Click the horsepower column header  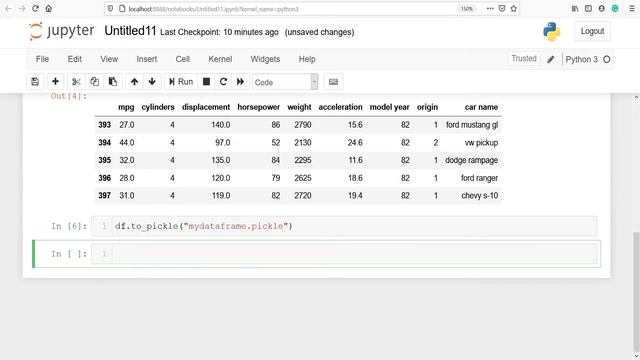pos(258,107)
